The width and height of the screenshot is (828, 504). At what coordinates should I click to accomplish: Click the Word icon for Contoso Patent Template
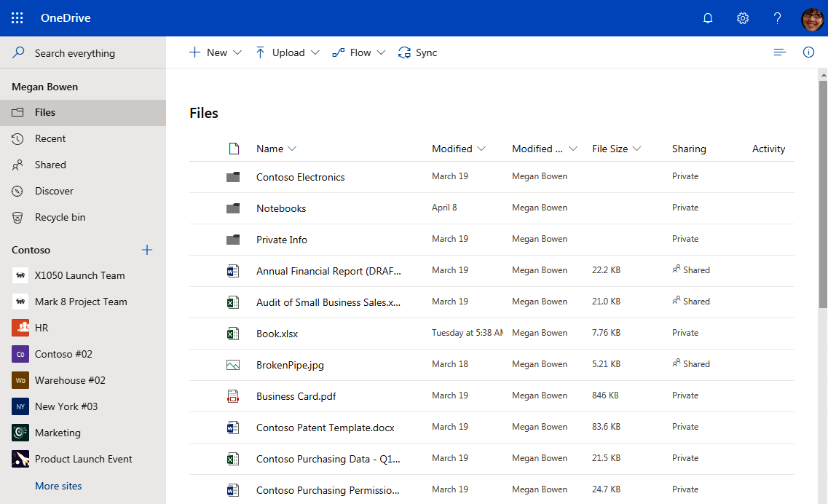pyautogui.click(x=233, y=428)
